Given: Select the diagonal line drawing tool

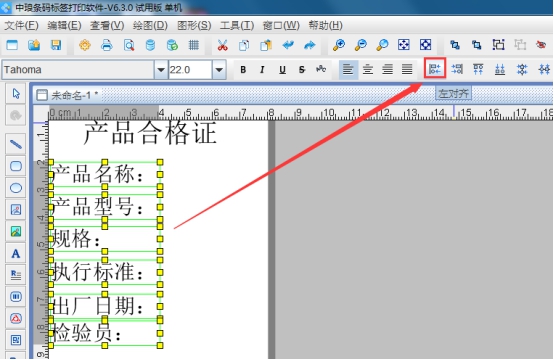Looking at the screenshot, I should [16, 144].
